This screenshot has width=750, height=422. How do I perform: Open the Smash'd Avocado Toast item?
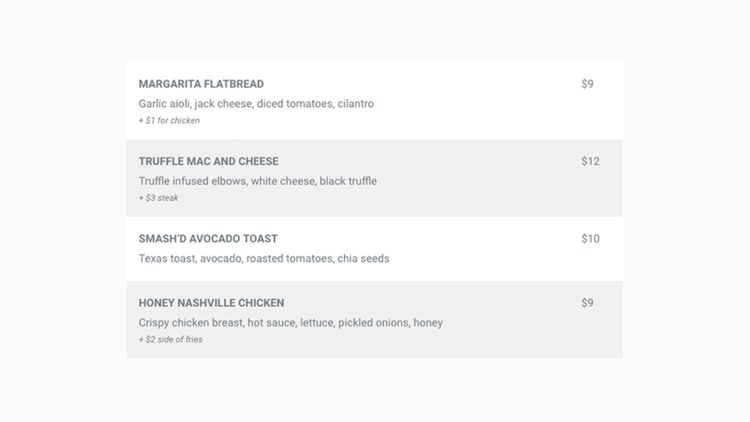375,249
